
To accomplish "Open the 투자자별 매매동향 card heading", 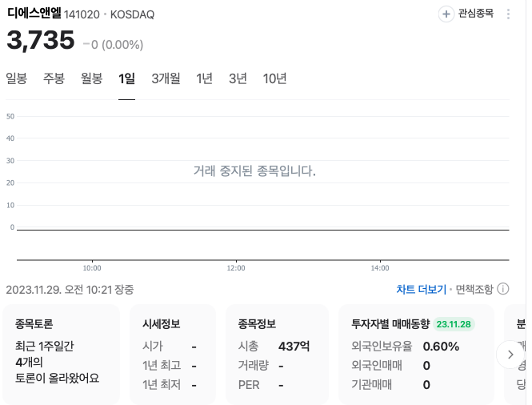I will 390,324.
